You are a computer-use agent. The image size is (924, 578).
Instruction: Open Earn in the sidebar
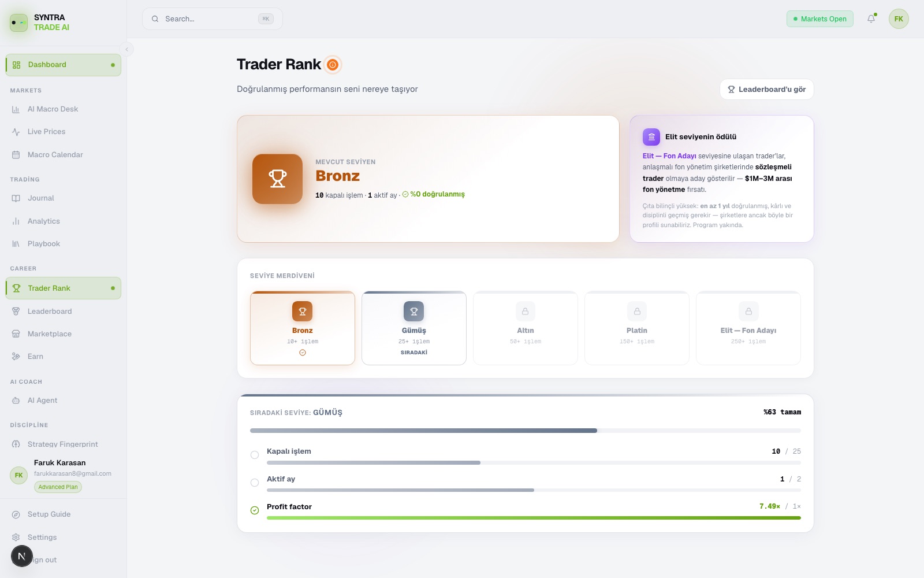[x=64, y=357]
